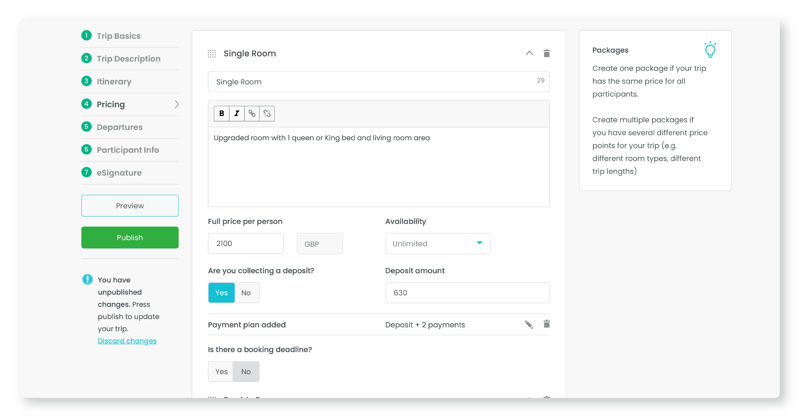Focus the deposit amount field showing 630
This screenshot has width=800, height=417.
[467, 292]
